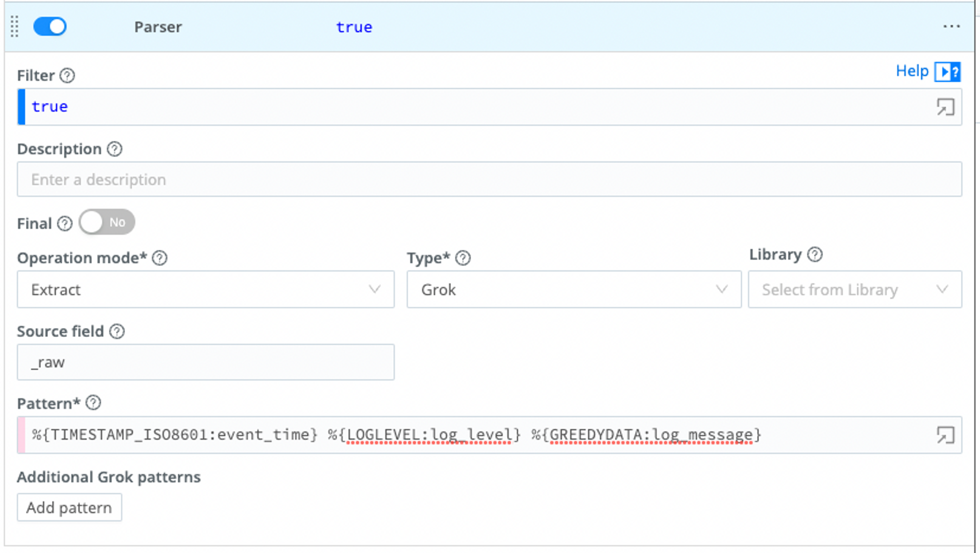Toggle Final to Yes
This screenshot has width=980, height=553.
click(x=107, y=222)
